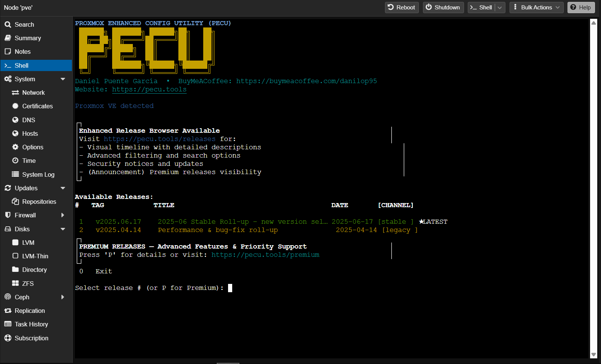Viewport: 601px width, 364px height.
Task: Click the Hosts globe icon
Action: (15, 133)
